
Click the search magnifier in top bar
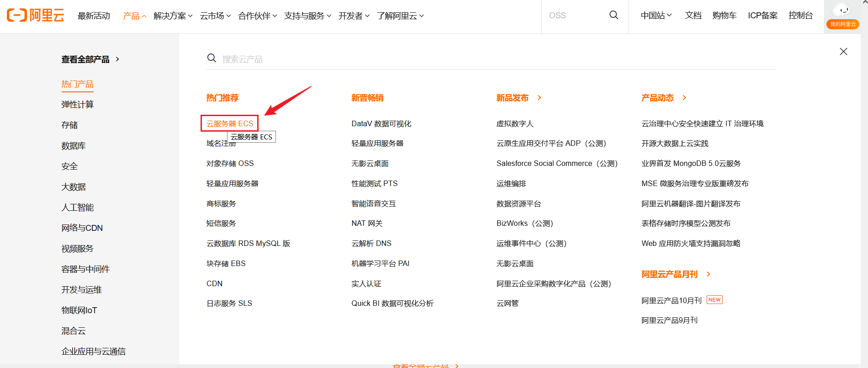[614, 15]
